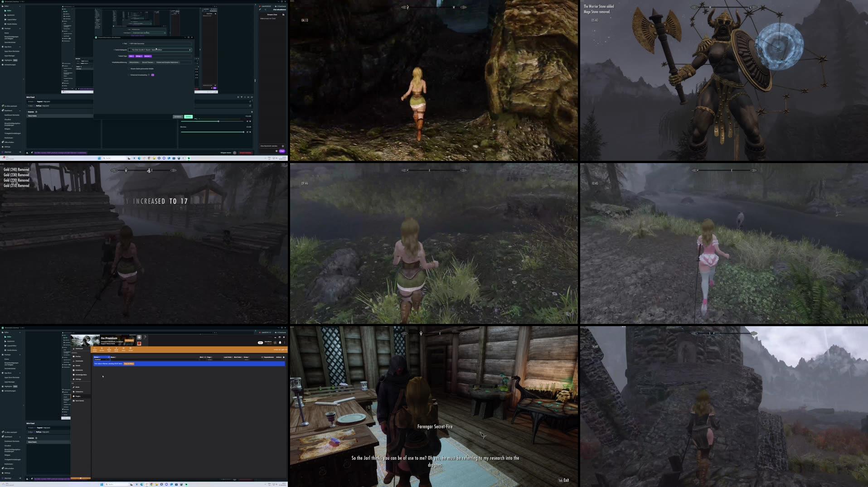Click the emoji icon in the chat message box

point(283,146)
